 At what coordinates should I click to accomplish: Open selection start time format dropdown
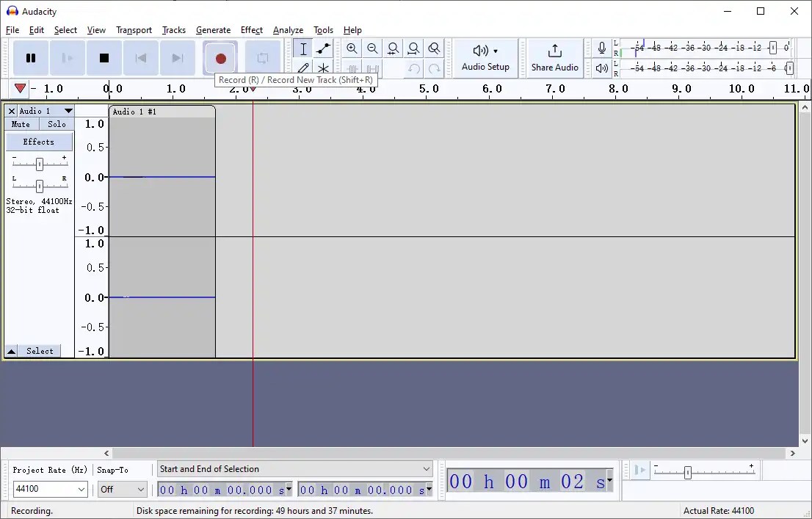(x=289, y=490)
